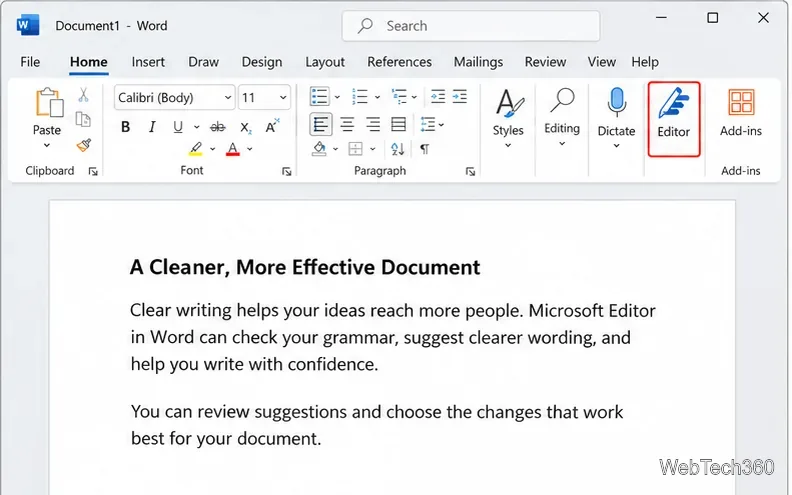Switch to the Mailings tab
Viewport: 792px width, 495px height.
[x=478, y=62]
